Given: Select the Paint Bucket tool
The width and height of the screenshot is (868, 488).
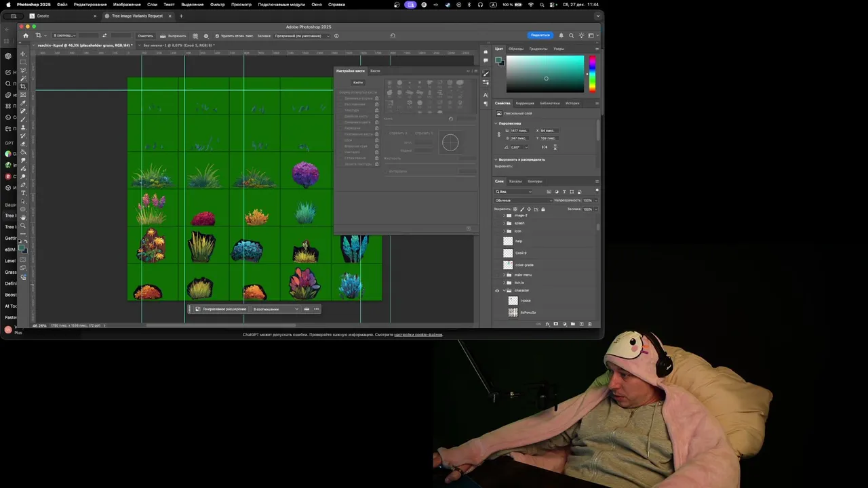Looking at the screenshot, I should tap(23, 152).
